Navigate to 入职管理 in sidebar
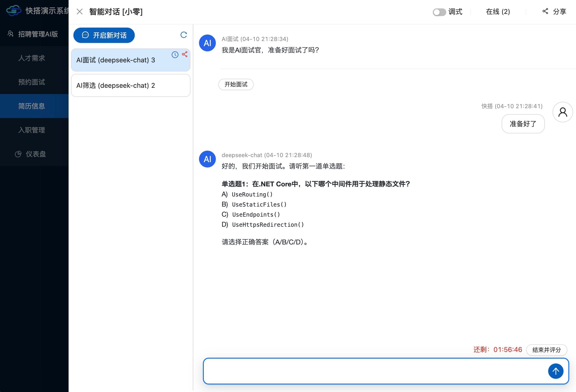This screenshot has height=392, width=576. pyautogui.click(x=34, y=130)
